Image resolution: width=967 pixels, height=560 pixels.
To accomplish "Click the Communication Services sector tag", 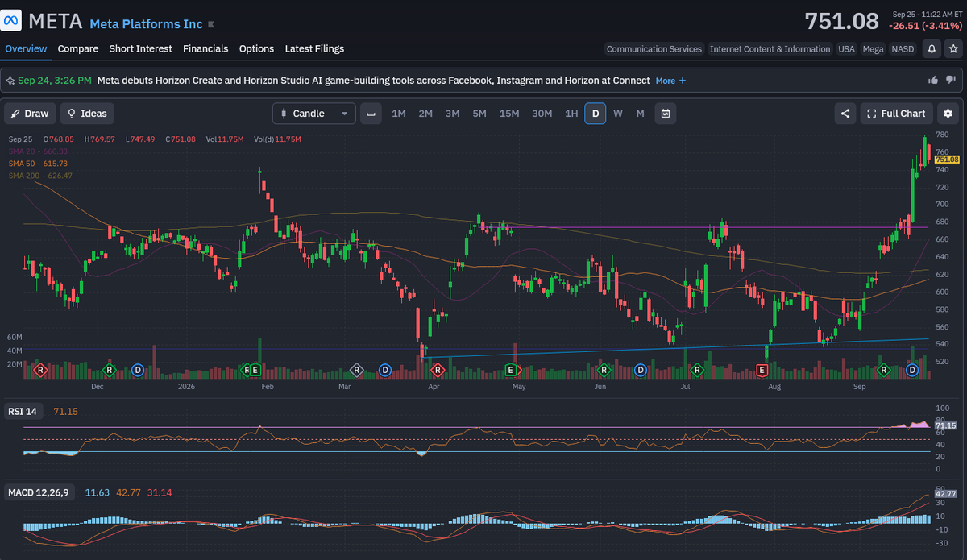I will click(654, 49).
